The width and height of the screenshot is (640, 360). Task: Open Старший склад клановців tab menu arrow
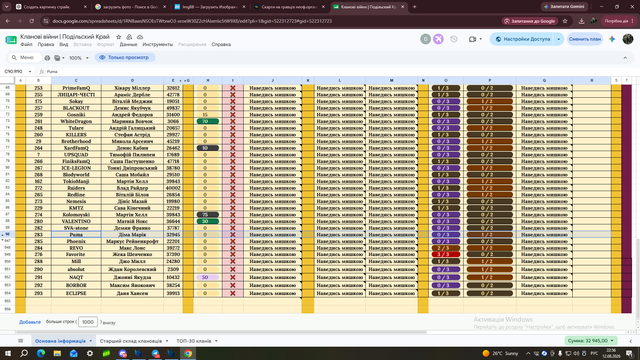[x=167, y=341]
